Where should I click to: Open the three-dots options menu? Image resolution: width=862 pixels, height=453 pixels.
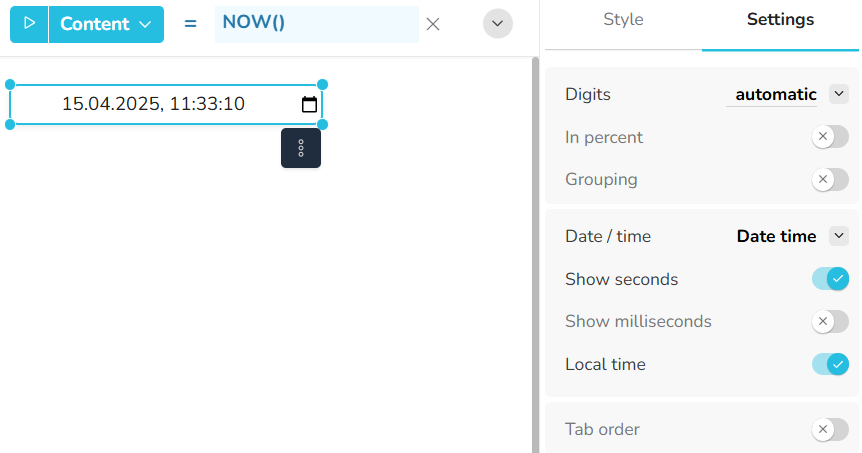click(x=301, y=148)
